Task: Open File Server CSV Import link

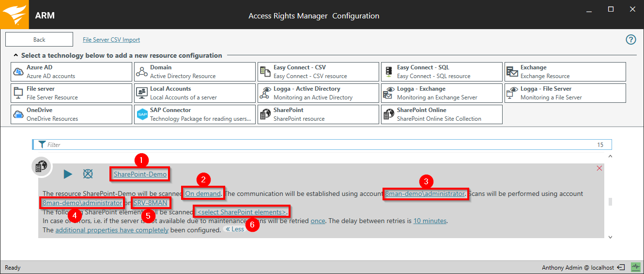Action: [x=111, y=40]
